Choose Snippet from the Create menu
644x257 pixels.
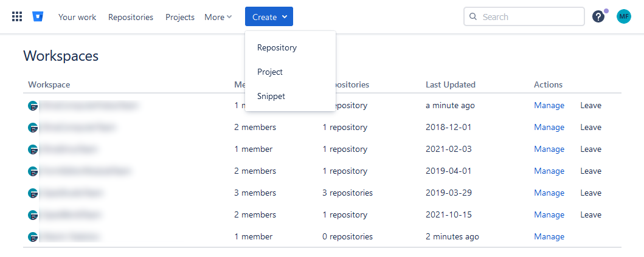point(290,96)
